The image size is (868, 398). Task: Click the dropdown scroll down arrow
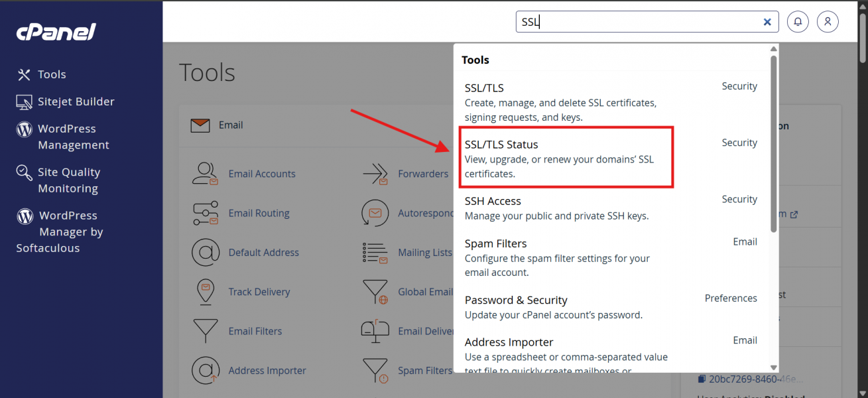tap(773, 367)
